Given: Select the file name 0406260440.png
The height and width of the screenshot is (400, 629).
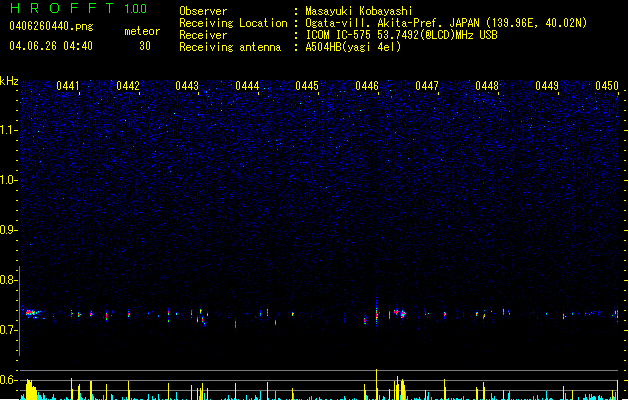Looking at the screenshot, I should point(51,26).
